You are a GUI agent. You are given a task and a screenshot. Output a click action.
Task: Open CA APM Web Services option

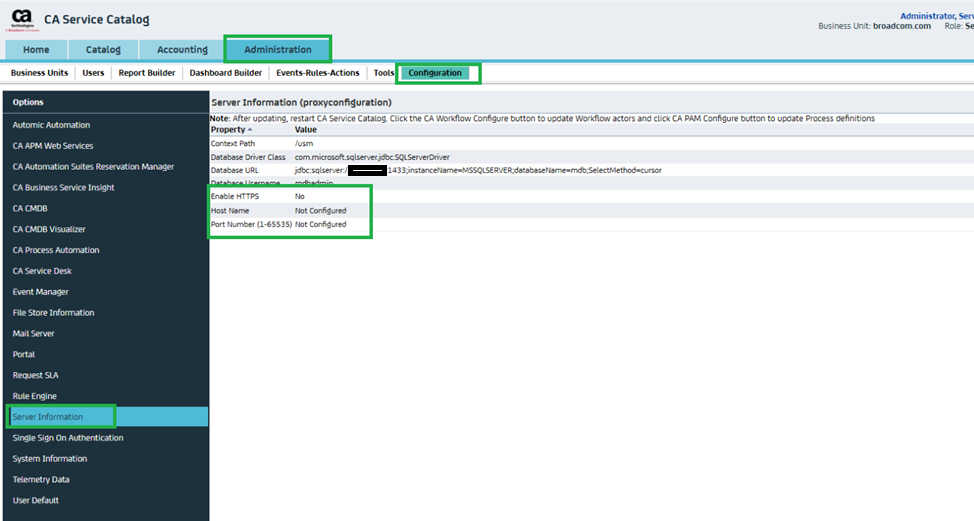click(53, 146)
